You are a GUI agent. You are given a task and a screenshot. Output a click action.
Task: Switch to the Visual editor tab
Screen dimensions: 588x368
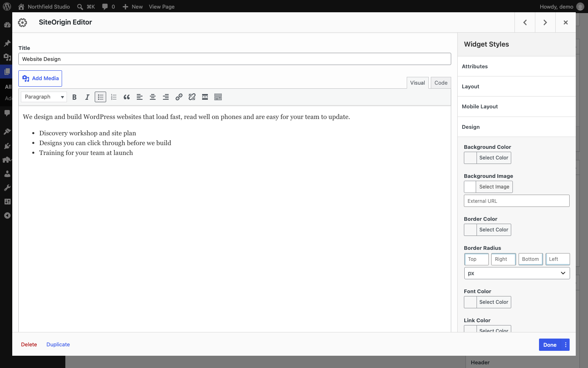[418, 83]
